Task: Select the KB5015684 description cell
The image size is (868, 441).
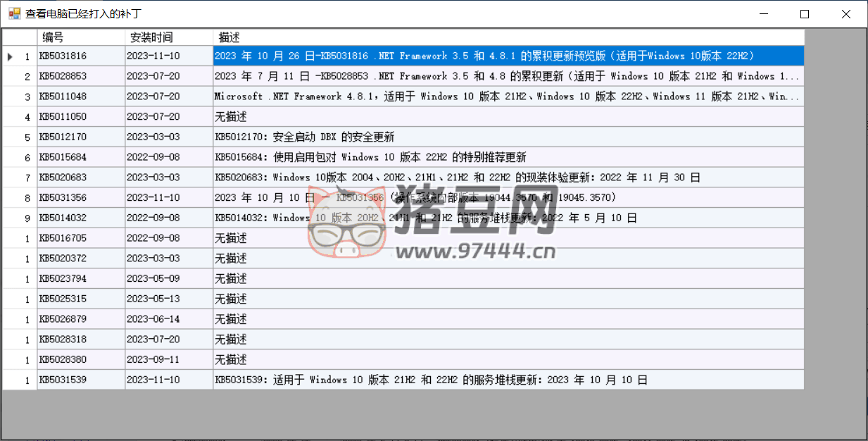Action: click(508, 157)
